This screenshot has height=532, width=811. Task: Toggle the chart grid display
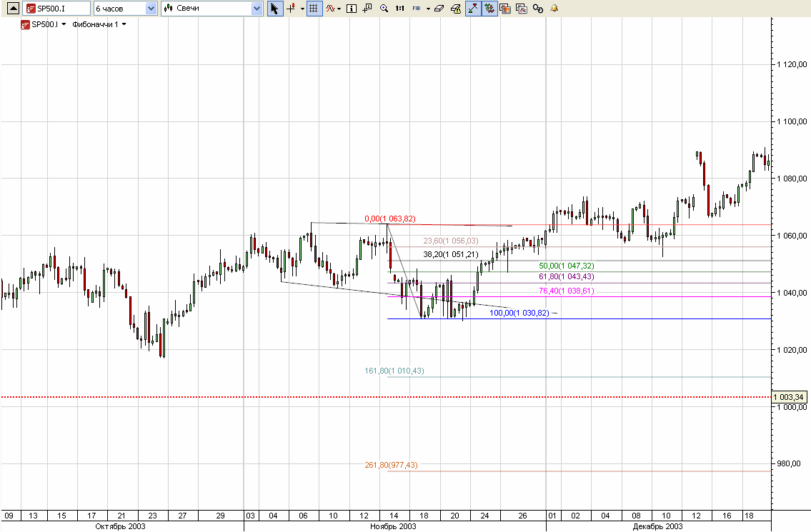tap(314, 9)
